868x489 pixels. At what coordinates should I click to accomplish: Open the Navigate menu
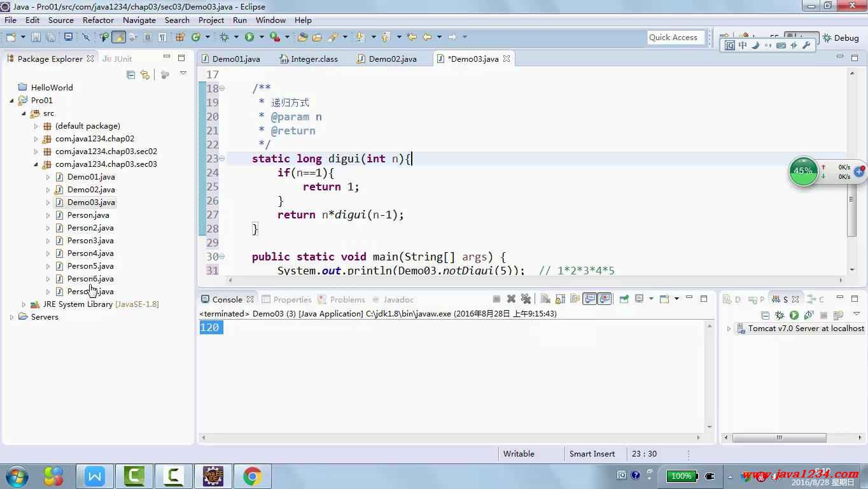pyautogui.click(x=139, y=20)
